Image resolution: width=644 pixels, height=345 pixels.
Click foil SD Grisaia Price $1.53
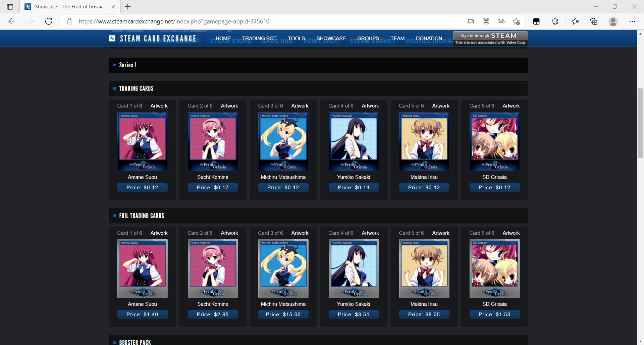494,315
